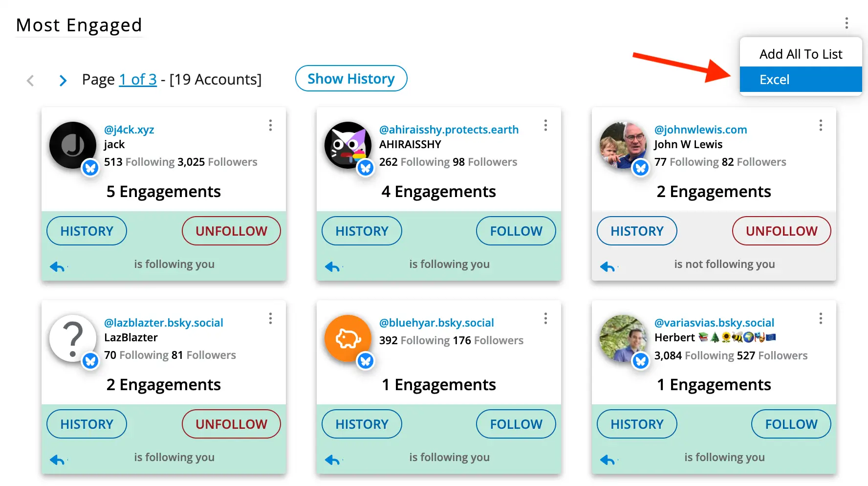
Task: Click the '1 of 3' page link
Action: click(x=138, y=79)
